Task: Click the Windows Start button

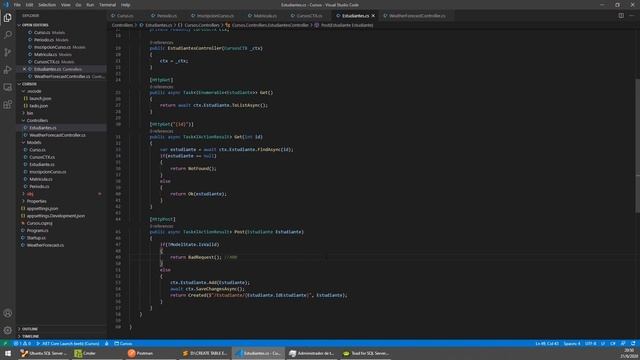Action: tap(8, 353)
